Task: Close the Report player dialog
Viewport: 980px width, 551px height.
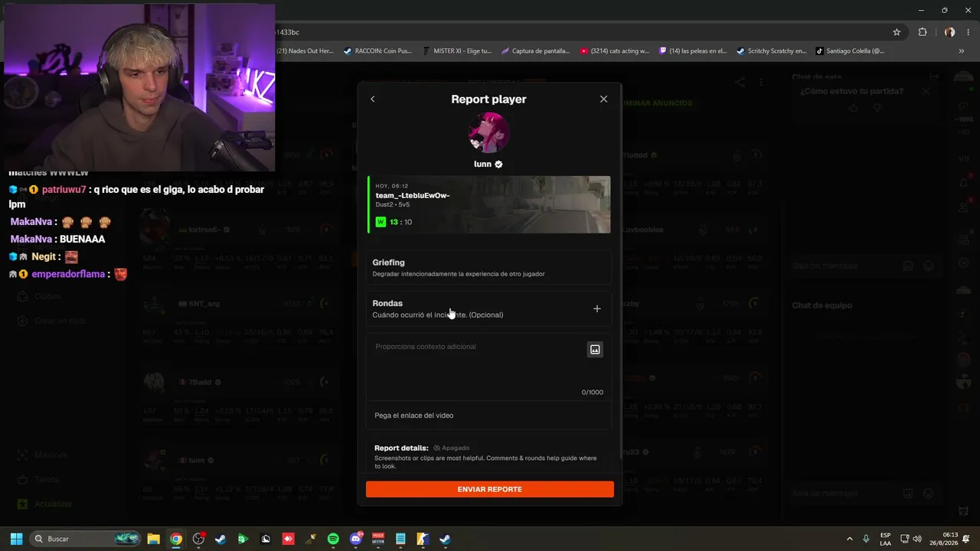Action: (603, 99)
